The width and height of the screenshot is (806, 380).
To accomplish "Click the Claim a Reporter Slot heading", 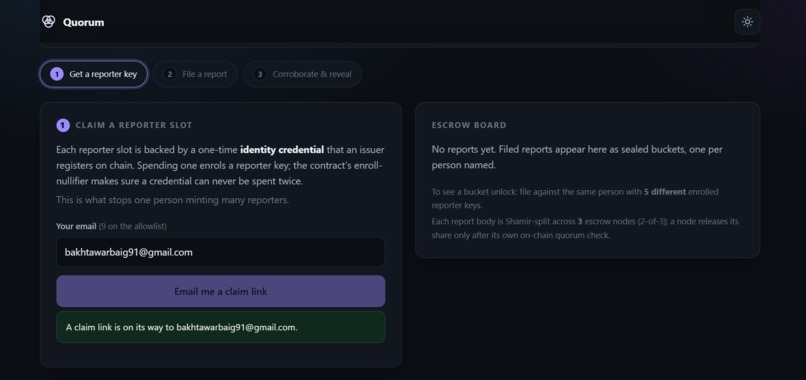I will coord(134,125).
